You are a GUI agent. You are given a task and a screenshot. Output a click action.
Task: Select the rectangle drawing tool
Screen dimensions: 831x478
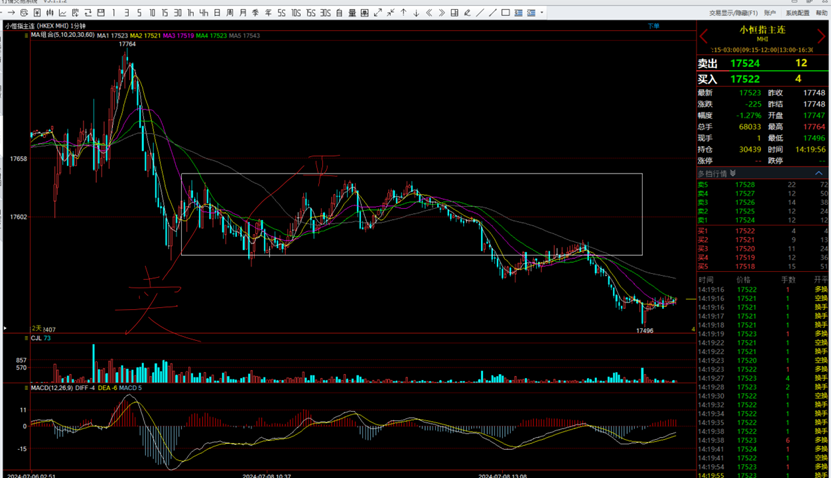(x=506, y=13)
